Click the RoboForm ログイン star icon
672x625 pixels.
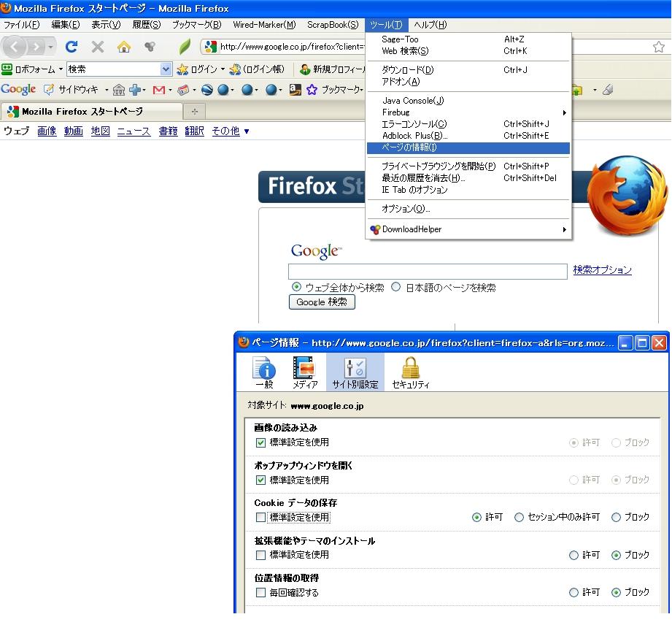(x=182, y=69)
